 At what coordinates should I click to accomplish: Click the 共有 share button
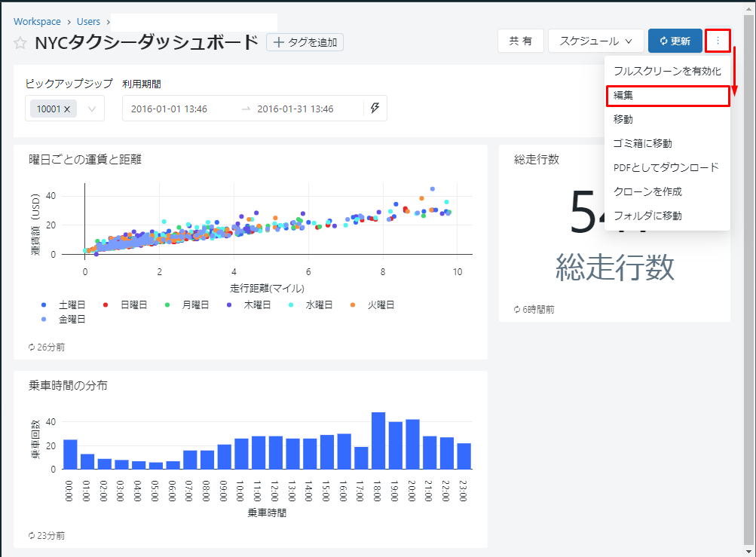(x=520, y=41)
